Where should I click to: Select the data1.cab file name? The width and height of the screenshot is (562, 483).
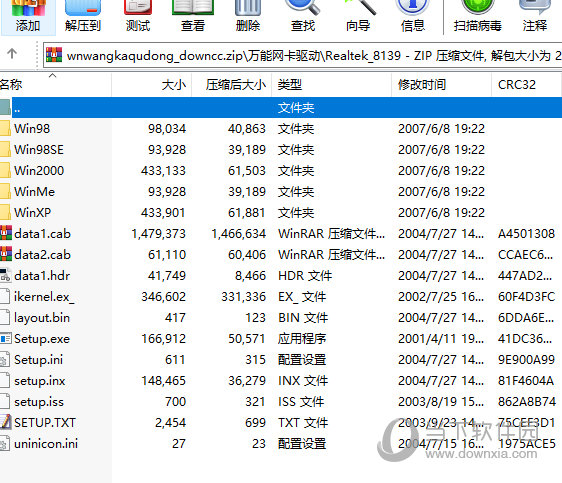[x=42, y=234]
